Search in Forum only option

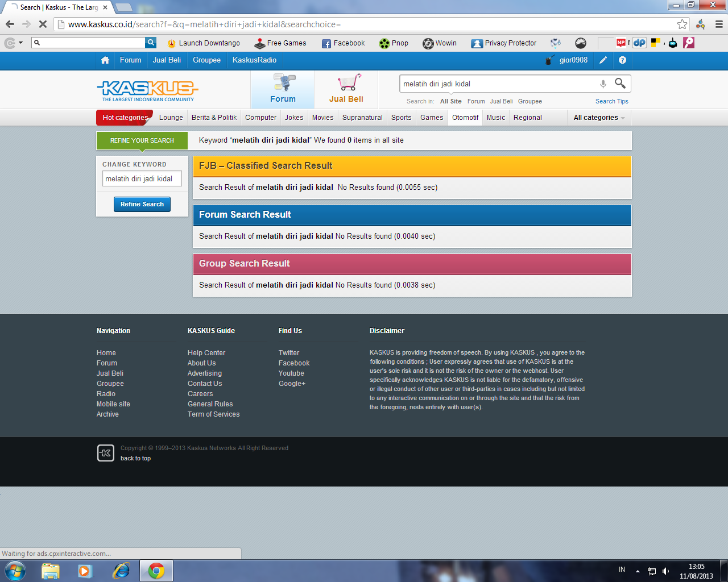[x=476, y=101]
